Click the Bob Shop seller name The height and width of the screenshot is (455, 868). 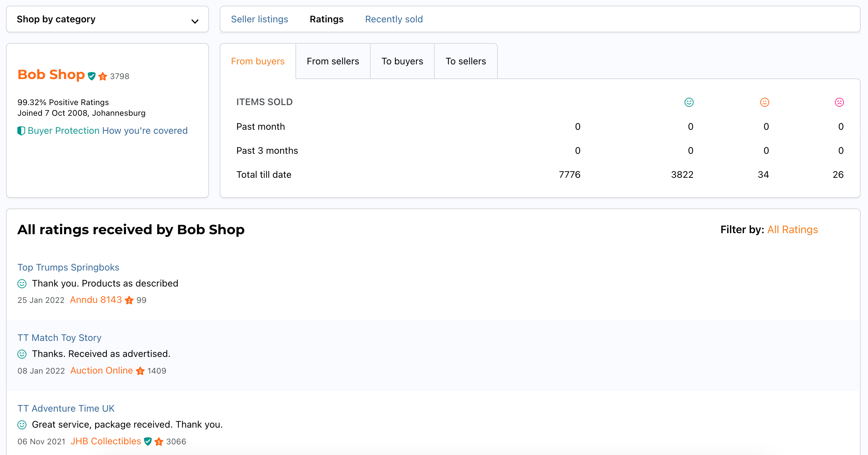51,74
